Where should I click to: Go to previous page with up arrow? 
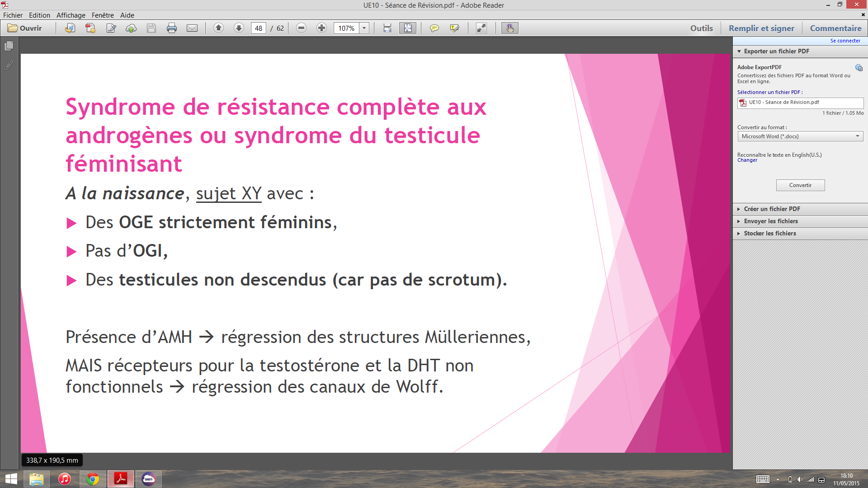(x=218, y=28)
